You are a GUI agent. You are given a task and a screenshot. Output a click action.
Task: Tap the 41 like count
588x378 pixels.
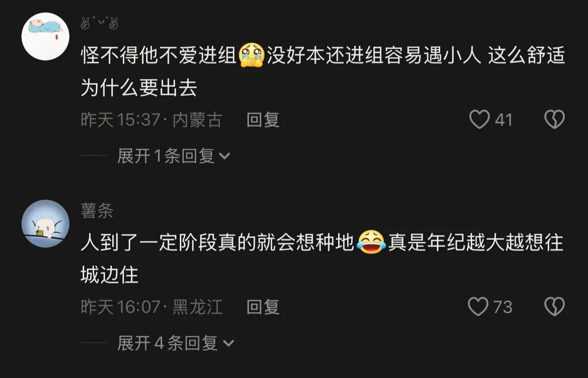503,120
